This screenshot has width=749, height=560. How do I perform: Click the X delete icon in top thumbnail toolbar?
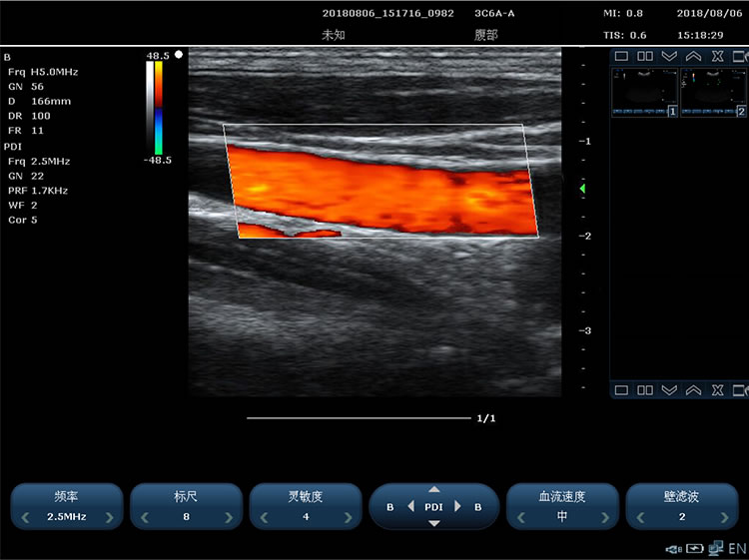[717, 57]
